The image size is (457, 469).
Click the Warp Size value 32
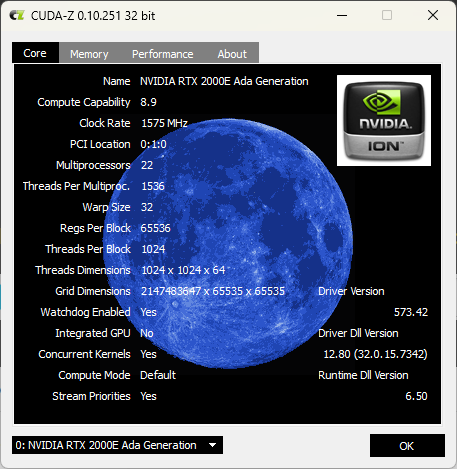click(x=147, y=207)
